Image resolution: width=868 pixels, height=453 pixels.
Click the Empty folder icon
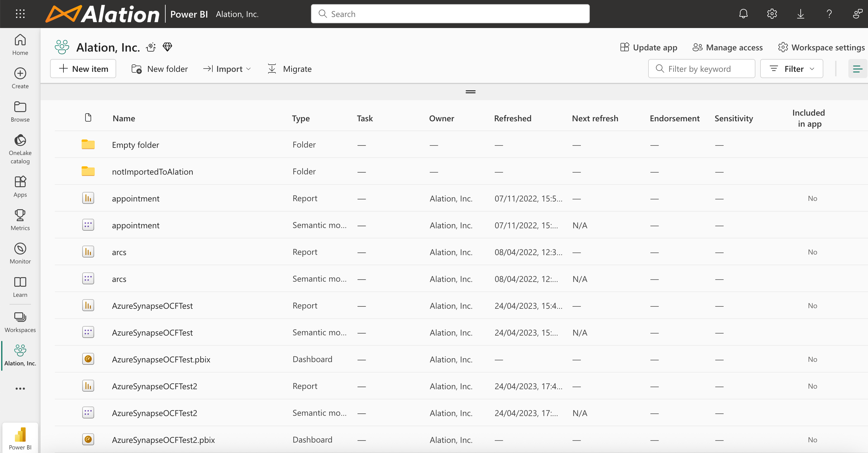coord(88,144)
